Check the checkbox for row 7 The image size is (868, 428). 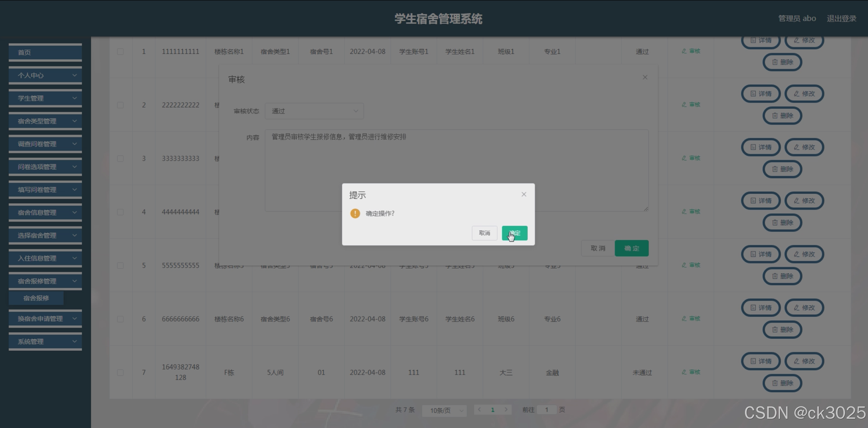pos(120,372)
